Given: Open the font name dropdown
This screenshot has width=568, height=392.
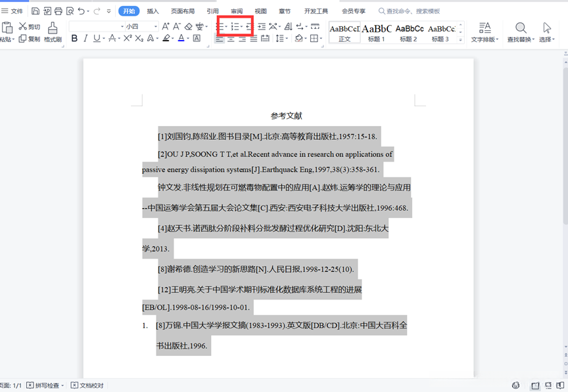Looking at the screenshot, I should coord(122,26).
